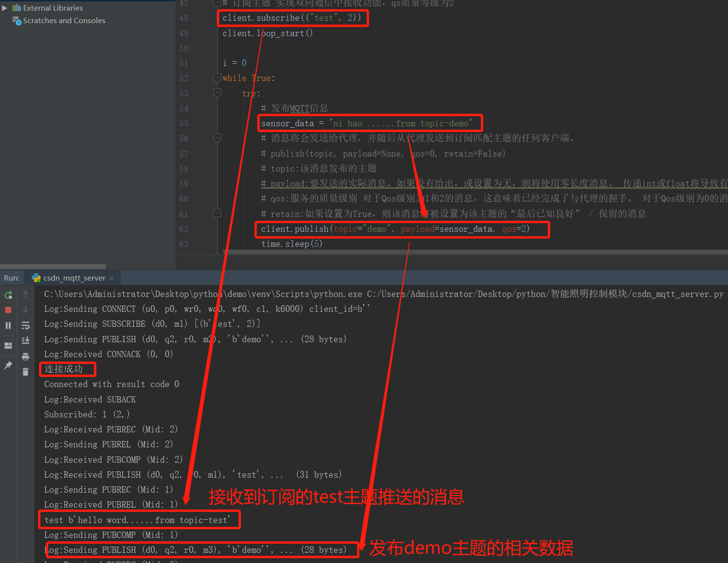728x563 pixels.
Task: Click the 'Subscribed: 1 (2,)' line
Action: point(87,415)
